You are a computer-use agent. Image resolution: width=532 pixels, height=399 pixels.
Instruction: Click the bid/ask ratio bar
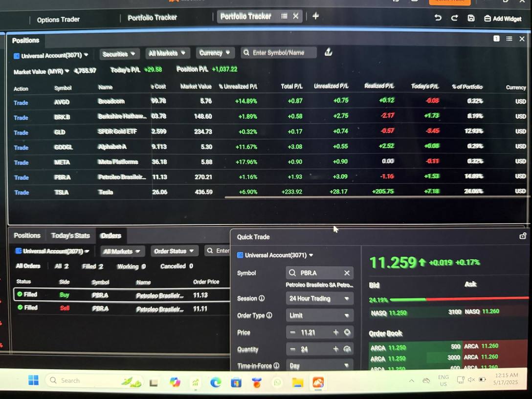(x=459, y=299)
